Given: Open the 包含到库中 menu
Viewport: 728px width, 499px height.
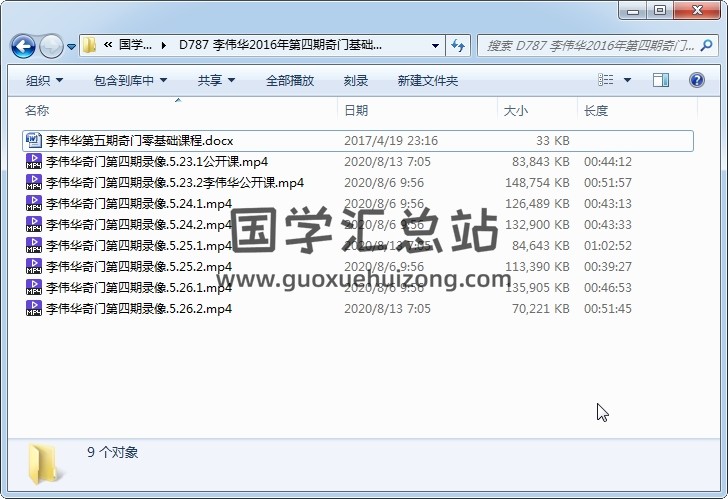Looking at the screenshot, I should click(x=130, y=81).
